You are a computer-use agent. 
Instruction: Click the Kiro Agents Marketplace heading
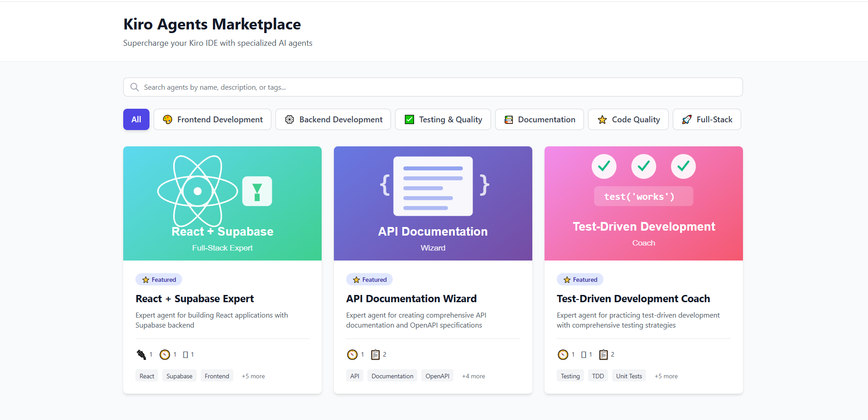click(x=212, y=24)
